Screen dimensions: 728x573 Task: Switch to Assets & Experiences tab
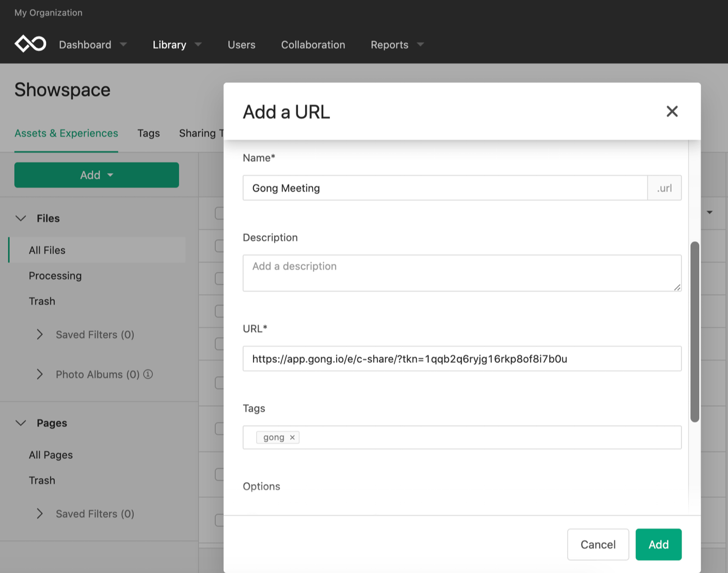tap(66, 133)
